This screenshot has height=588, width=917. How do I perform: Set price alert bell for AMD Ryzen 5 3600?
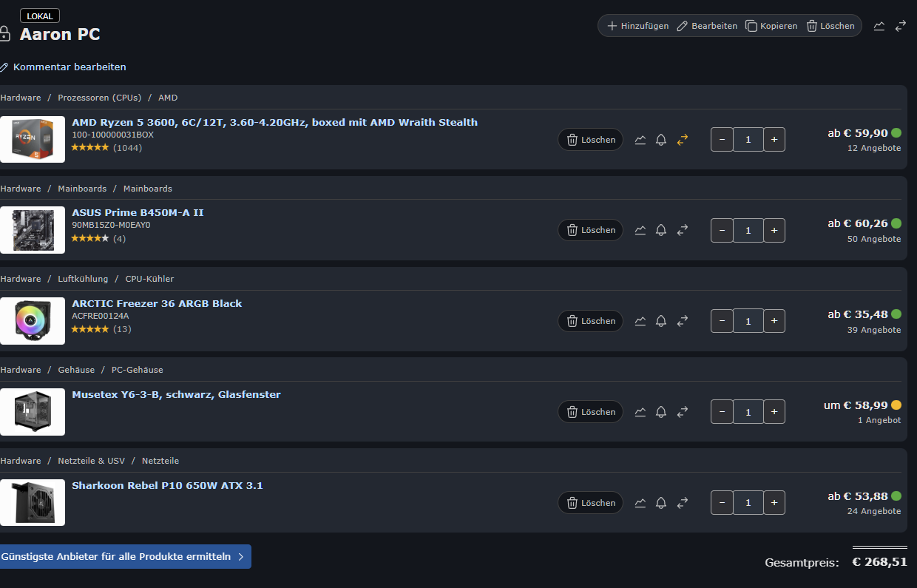(x=661, y=139)
